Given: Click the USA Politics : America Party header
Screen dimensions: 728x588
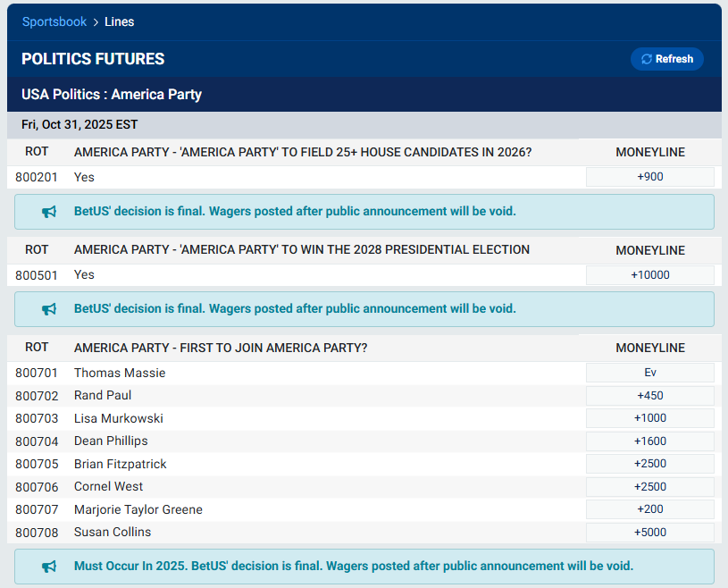Looking at the screenshot, I should 111,94.
